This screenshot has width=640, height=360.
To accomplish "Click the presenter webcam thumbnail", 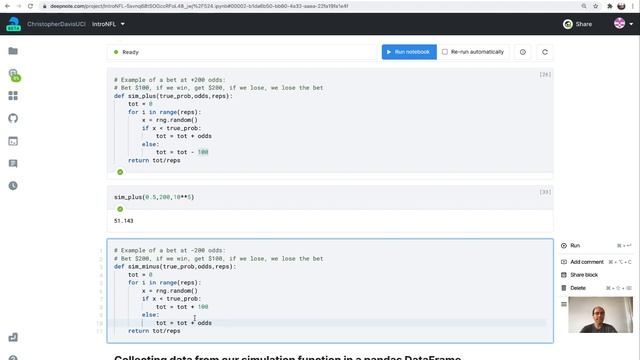I will click(x=600, y=315).
